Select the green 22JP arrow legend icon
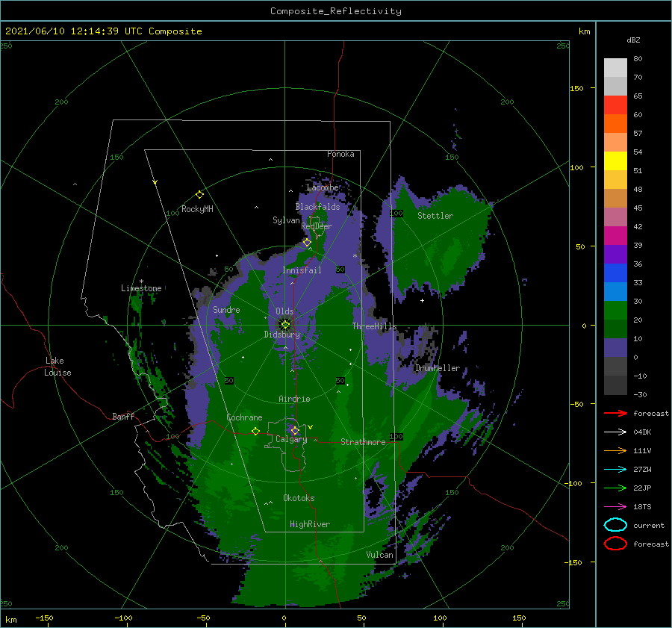Image resolution: width=672 pixels, height=628 pixels. [x=615, y=488]
